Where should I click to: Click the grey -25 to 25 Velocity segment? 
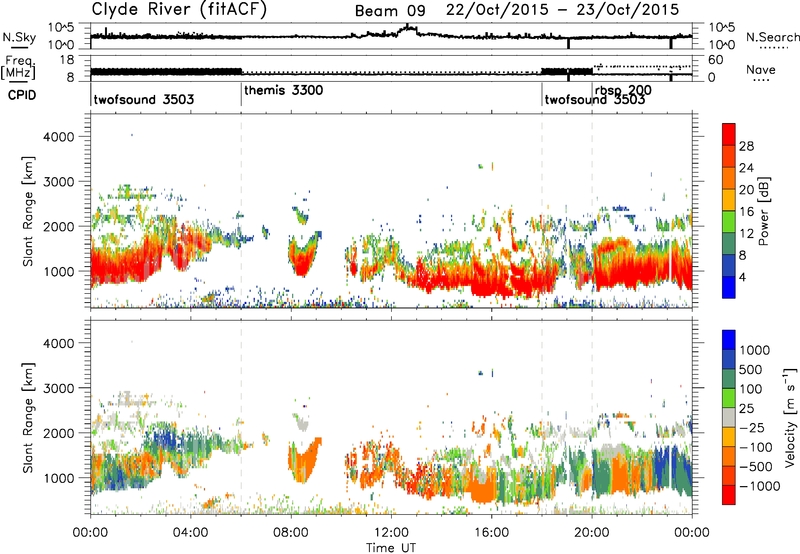pyautogui.click(x=729, y=418)
